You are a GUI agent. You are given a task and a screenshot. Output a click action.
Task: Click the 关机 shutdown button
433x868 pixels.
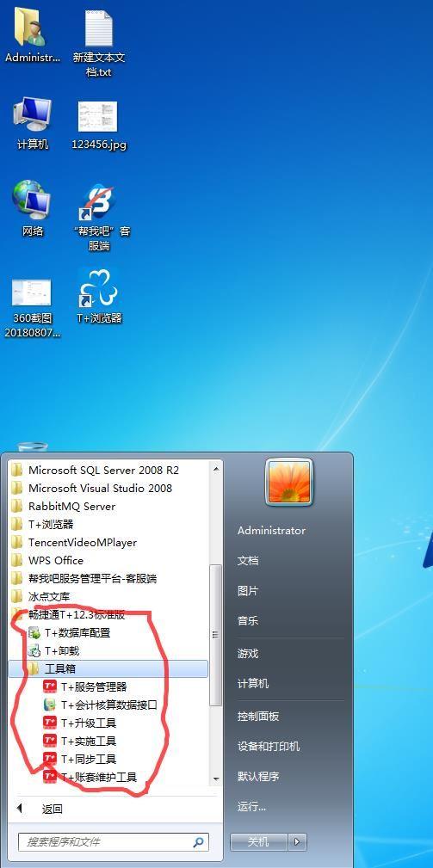[x=258, y=842]
